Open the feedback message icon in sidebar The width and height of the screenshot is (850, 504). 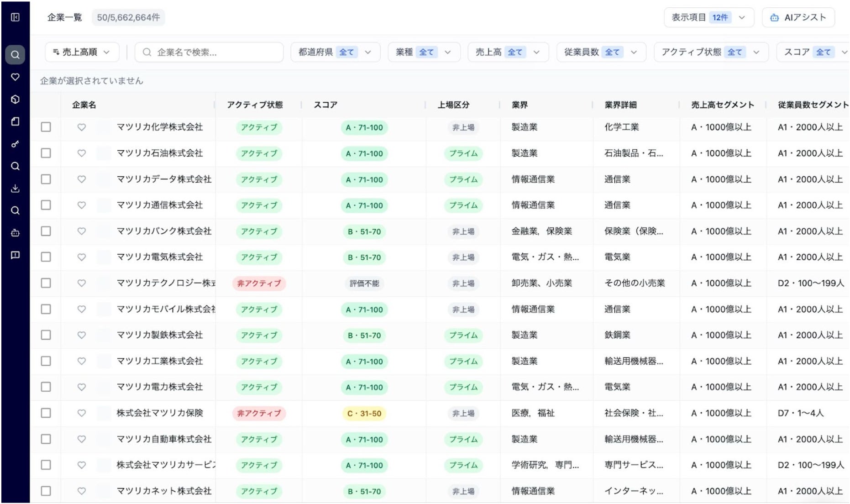tap(15, 255)
